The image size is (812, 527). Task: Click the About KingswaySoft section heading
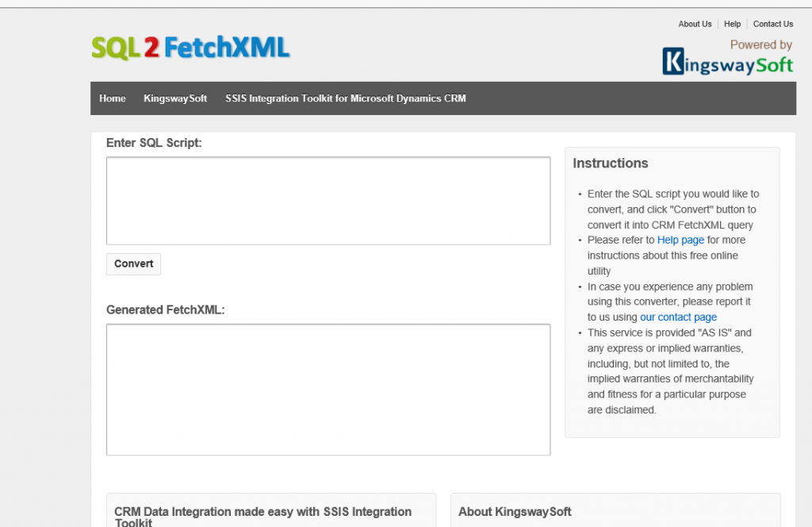tap(514, 511)
